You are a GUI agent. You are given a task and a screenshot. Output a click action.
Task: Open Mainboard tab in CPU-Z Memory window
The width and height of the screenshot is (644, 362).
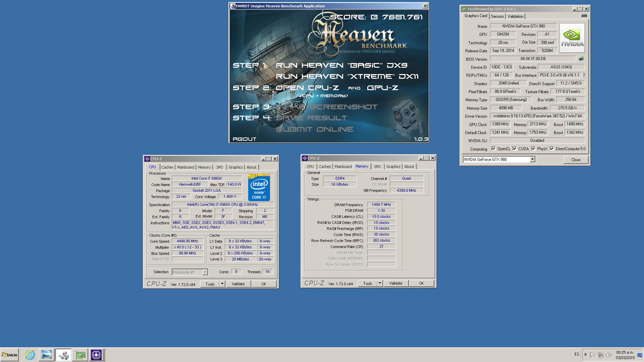click(343, 167)
